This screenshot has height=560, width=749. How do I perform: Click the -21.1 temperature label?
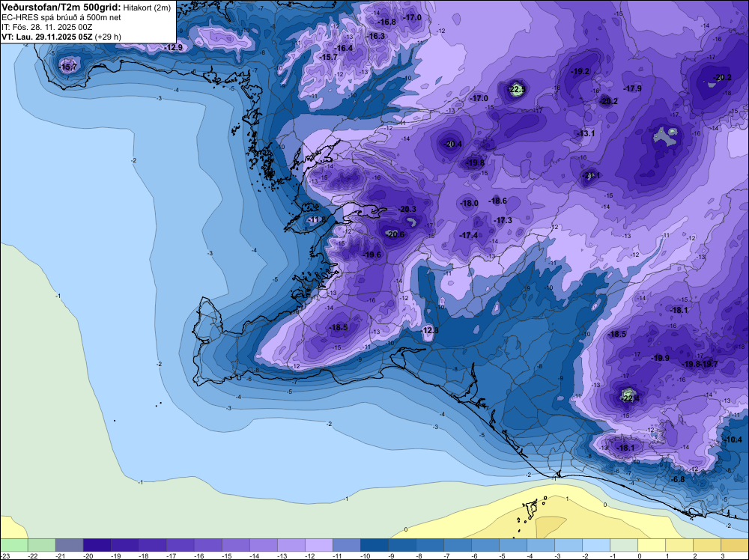coord(592,176)
